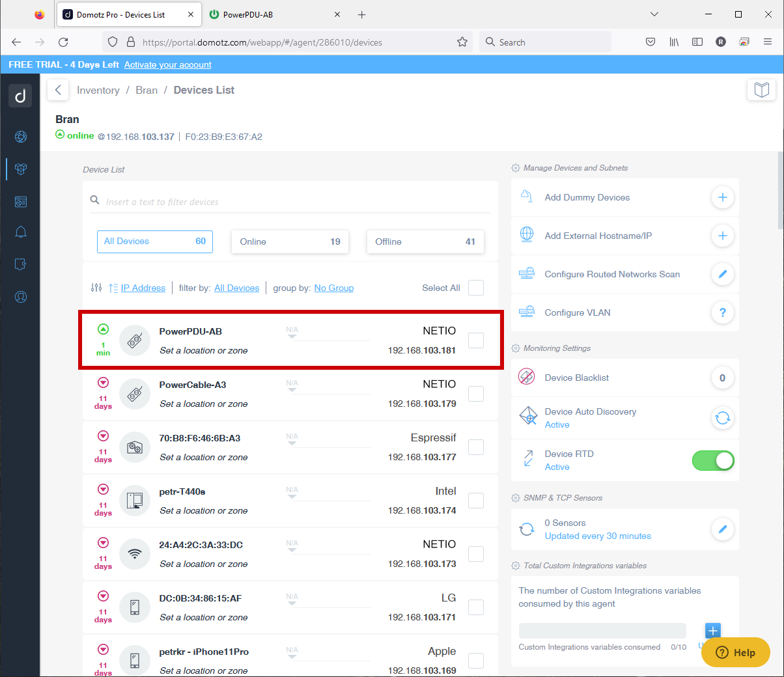
Task: Select the inventory cube icon in sidebar
Action: 21,169
